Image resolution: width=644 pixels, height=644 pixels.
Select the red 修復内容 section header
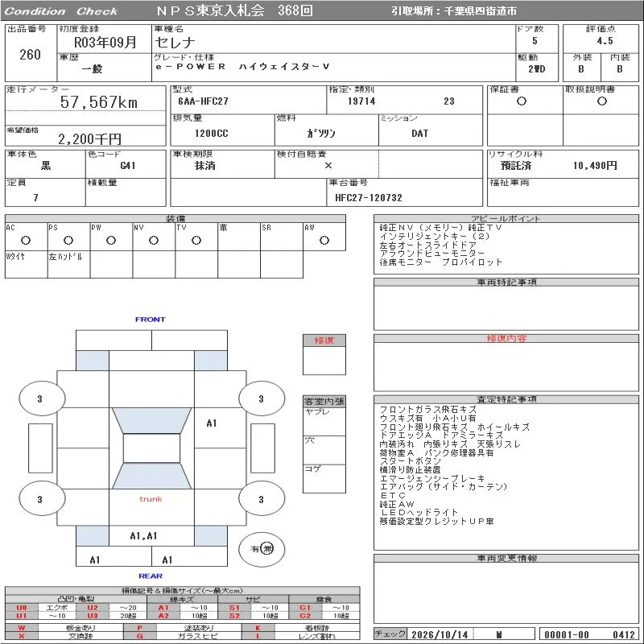click(x=506, y=338)
